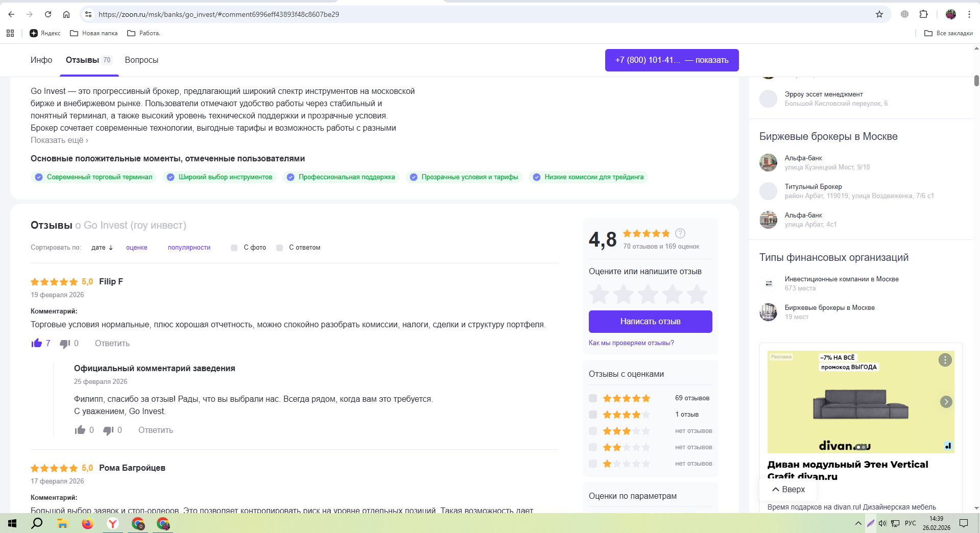Select the Низкие комиссии для трейдинга tag
This screenshot has width=980, height=533.
[x=588, y=177]
